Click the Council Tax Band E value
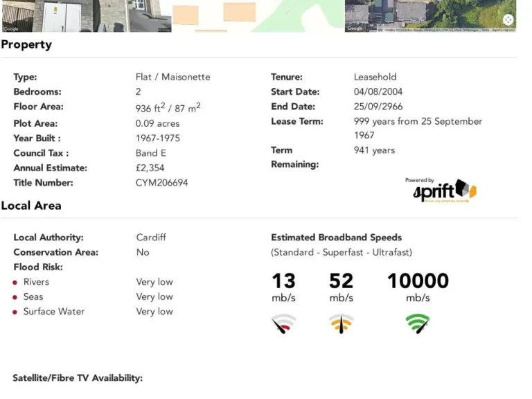Viewport: 532px width, 399px height. click(x=151, y=153)
